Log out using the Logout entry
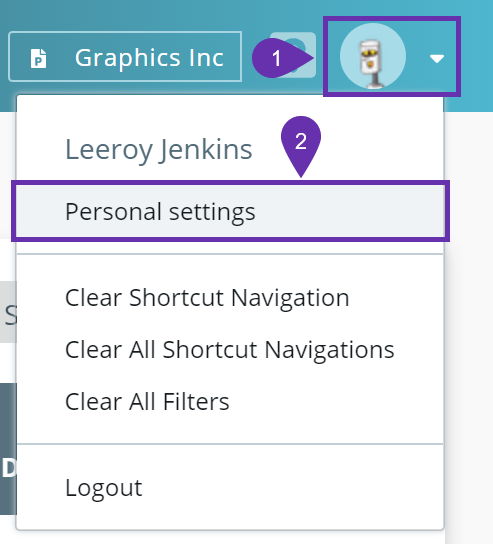The width and height of the screenshot is (493, 544). [104, 488]
